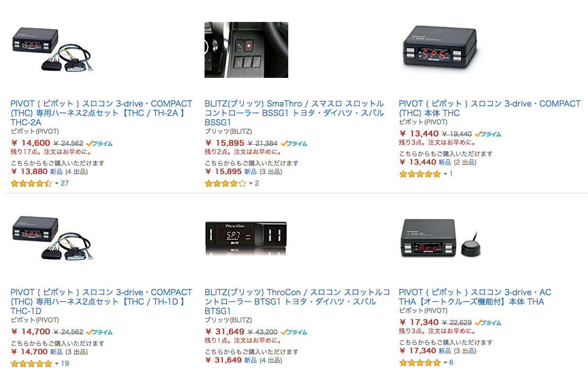Screen dimensions: 588x371
Task: Click the THC-2A harness product thumbnail image
Action: [52, 50]
